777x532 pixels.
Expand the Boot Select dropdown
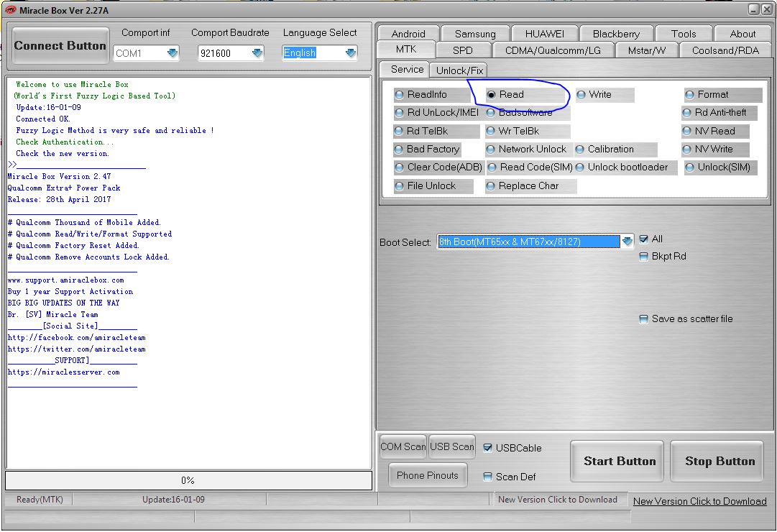[627, 242]
